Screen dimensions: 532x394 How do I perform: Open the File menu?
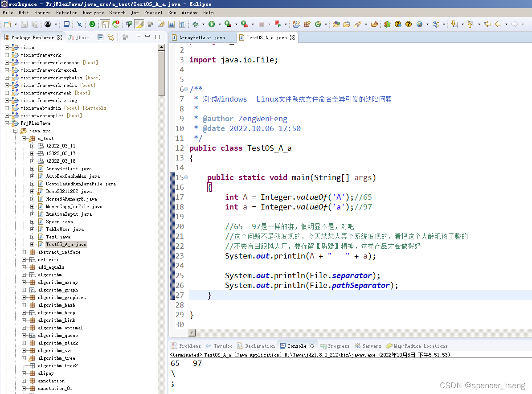[x=8, y=12]
